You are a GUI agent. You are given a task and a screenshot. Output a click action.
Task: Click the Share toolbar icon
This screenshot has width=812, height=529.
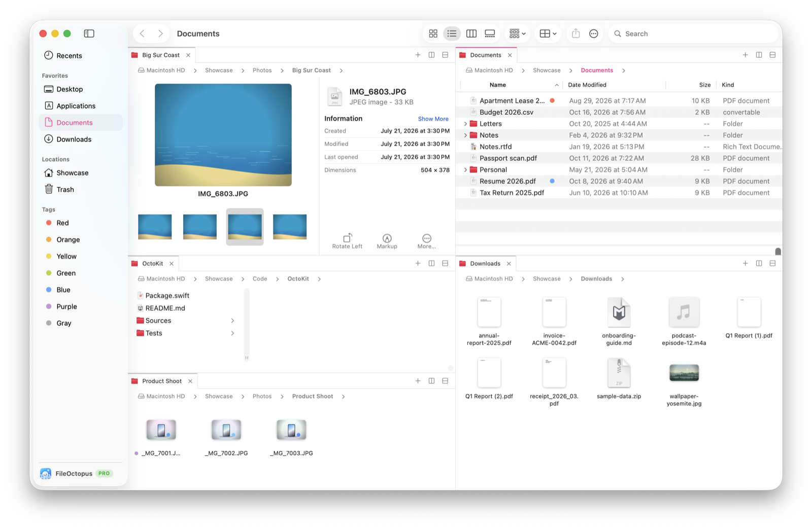[576, 33]
